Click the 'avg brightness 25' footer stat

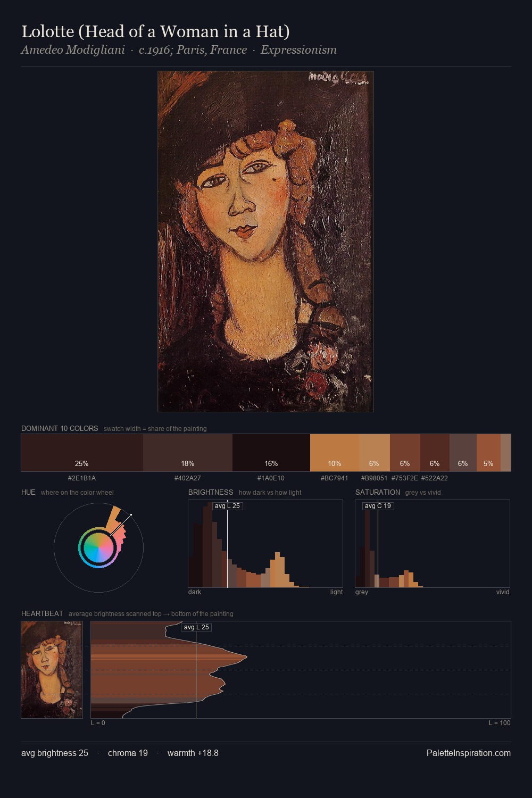pyautogui.click(x=55, y=753)
